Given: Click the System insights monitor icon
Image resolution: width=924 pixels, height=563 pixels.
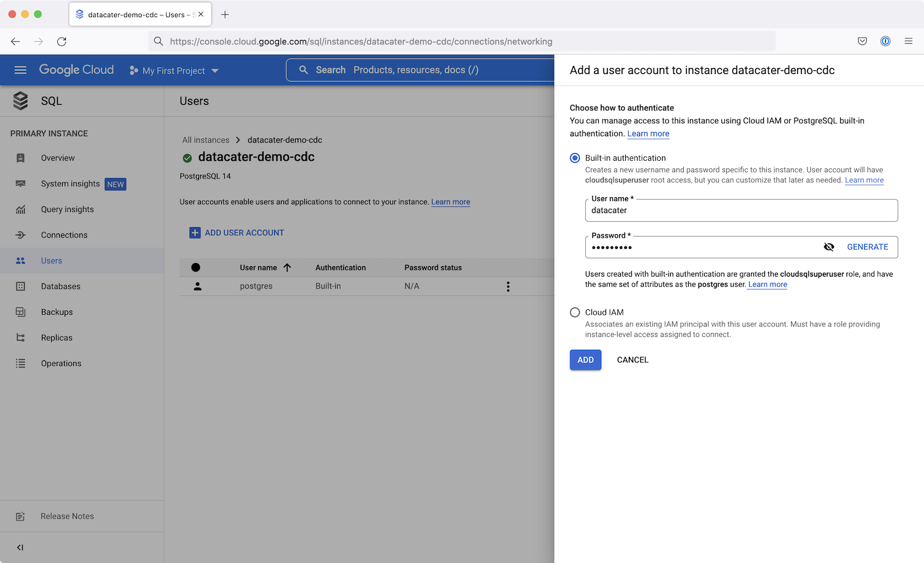Looking at the screenshot, I should click(20, 184).
